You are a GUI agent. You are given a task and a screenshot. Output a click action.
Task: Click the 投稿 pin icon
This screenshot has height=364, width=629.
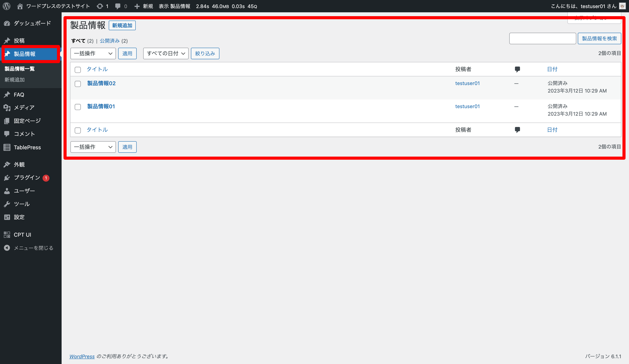[7, 40]
